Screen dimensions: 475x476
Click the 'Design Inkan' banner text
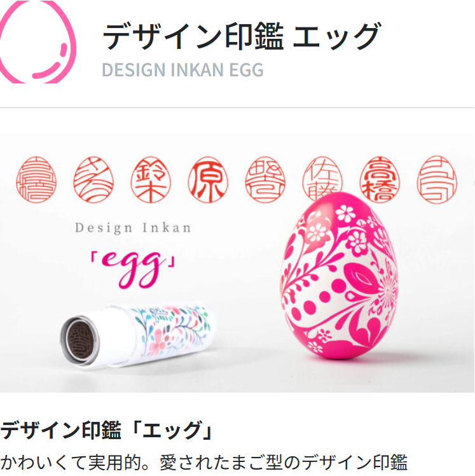tap(133, 228)
